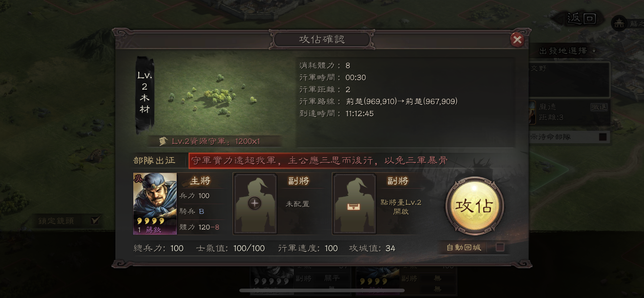The width and height of the screenshot is (644, 298).
Task: Select the 龐德 troop entry in side list
Action: point(569,113)
